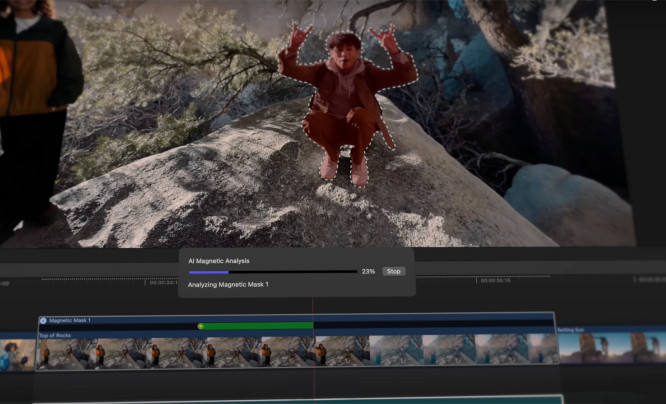Select the teal audio clip under the timeline
This screenshot has height=404, width=666.
(299, 400)
